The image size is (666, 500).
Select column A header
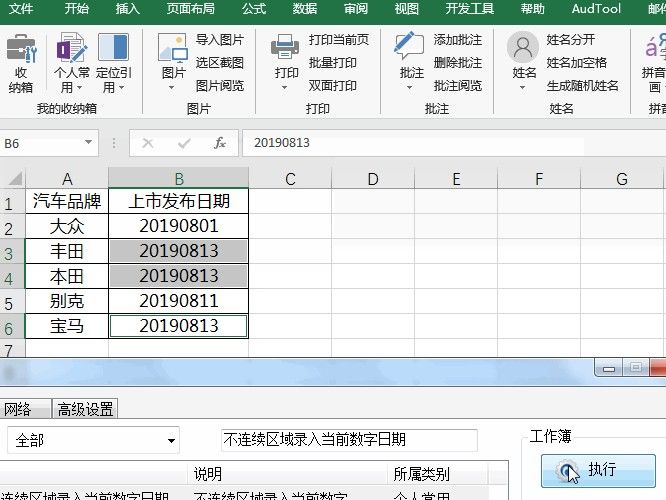[x=67, y=178]
